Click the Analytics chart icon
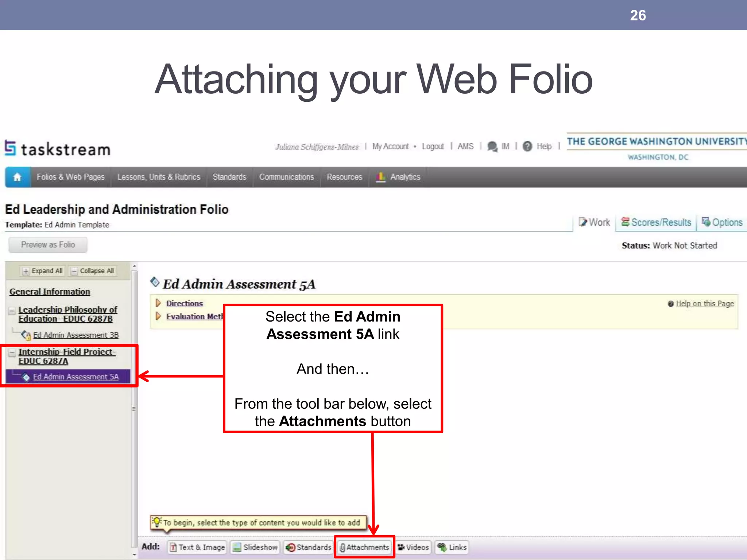Screen dimensions: 747x560 point(380,177)
